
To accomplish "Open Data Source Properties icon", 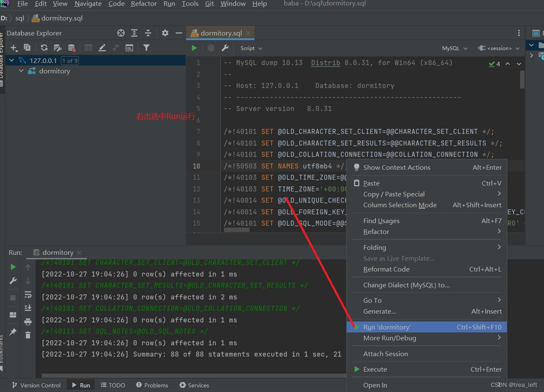I will coord(58,48).
